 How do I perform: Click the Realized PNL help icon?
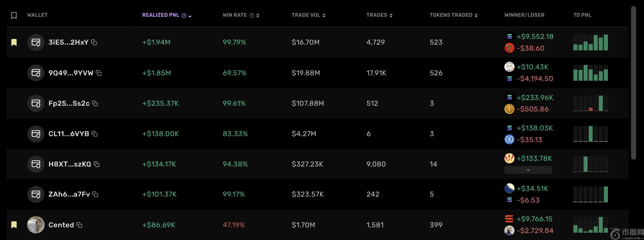tap(184, 15)
